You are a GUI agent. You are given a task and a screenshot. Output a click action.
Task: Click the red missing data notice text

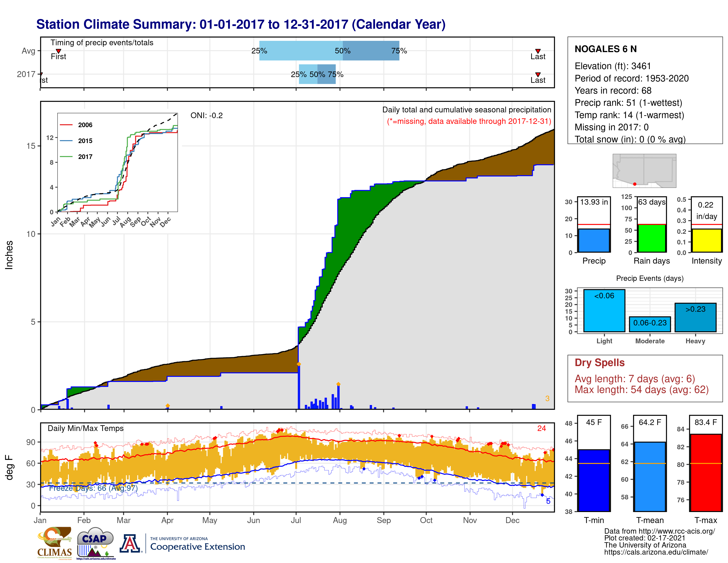469,121
